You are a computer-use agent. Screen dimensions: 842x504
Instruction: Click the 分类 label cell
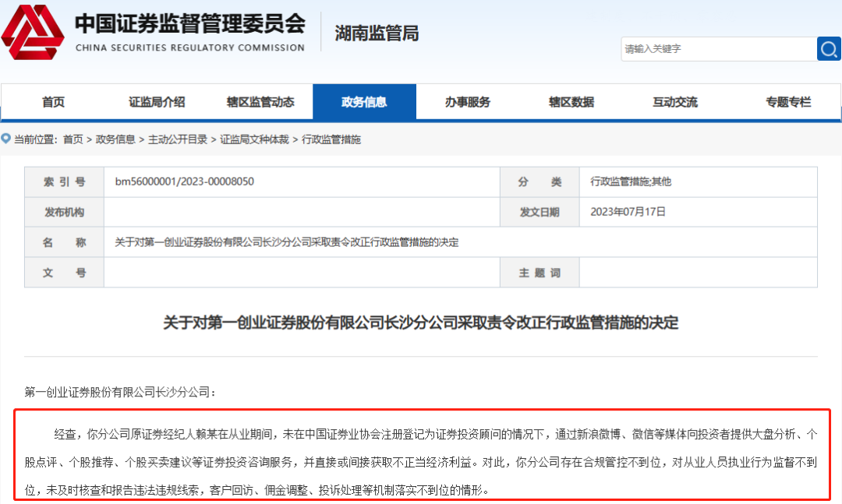(x=540, y=182)
